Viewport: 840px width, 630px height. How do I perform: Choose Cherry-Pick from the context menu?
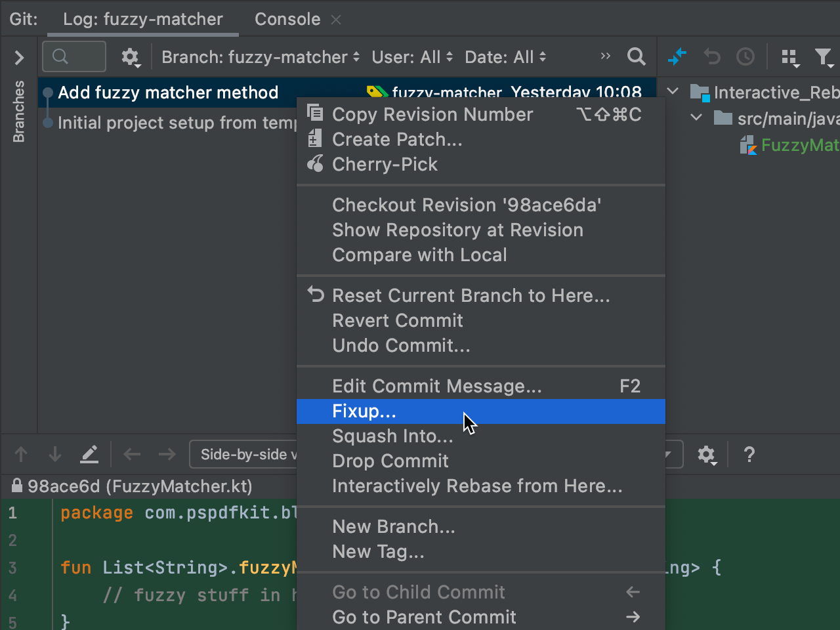(385, 164)
